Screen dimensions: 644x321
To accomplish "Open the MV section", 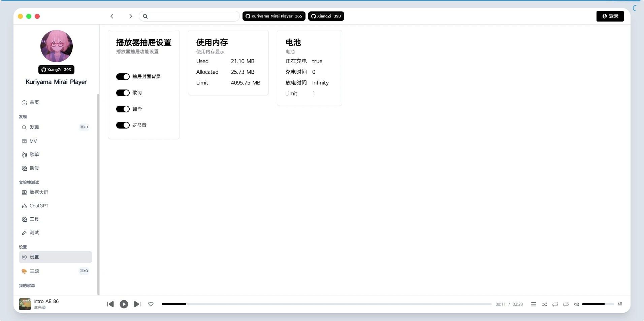I will coord(55,141).
